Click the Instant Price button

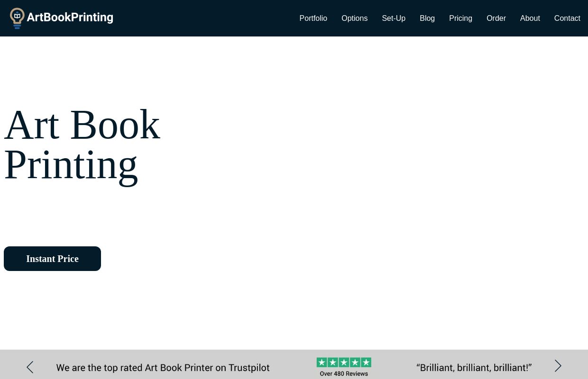[x=52, y=259]
